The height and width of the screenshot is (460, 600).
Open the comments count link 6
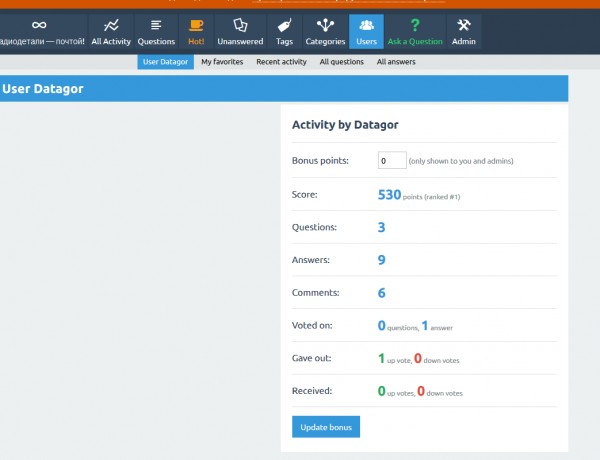click(x=381, y=293)
